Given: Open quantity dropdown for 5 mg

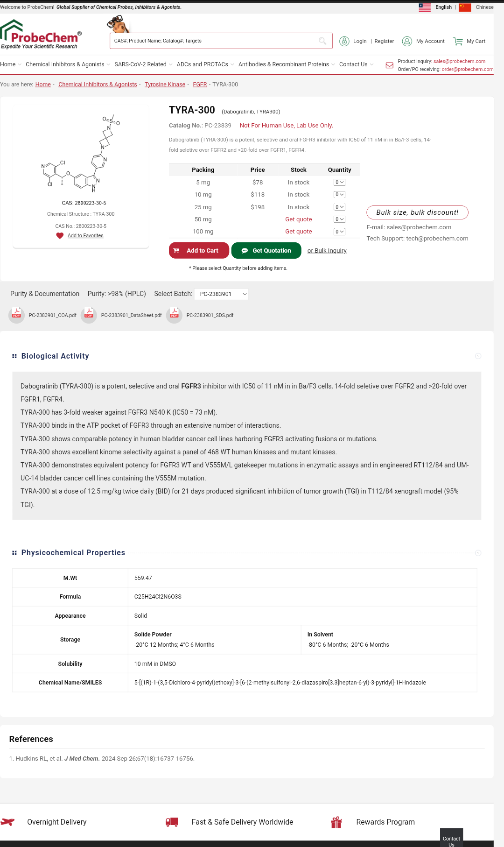Looking at the screenshot, I should 339,183.
